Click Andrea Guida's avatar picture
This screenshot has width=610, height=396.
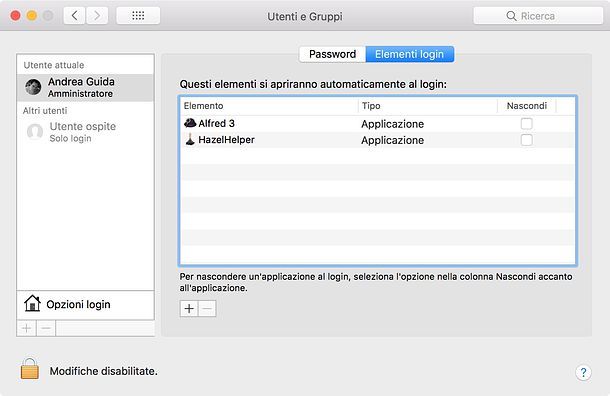coord(33,87)
